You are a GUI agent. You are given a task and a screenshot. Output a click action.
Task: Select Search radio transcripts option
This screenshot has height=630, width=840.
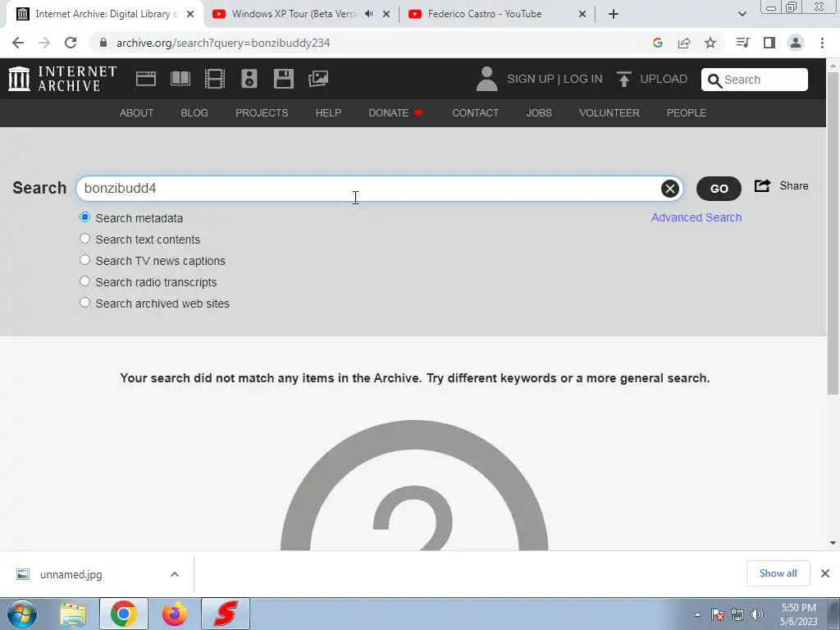point(84,281)
